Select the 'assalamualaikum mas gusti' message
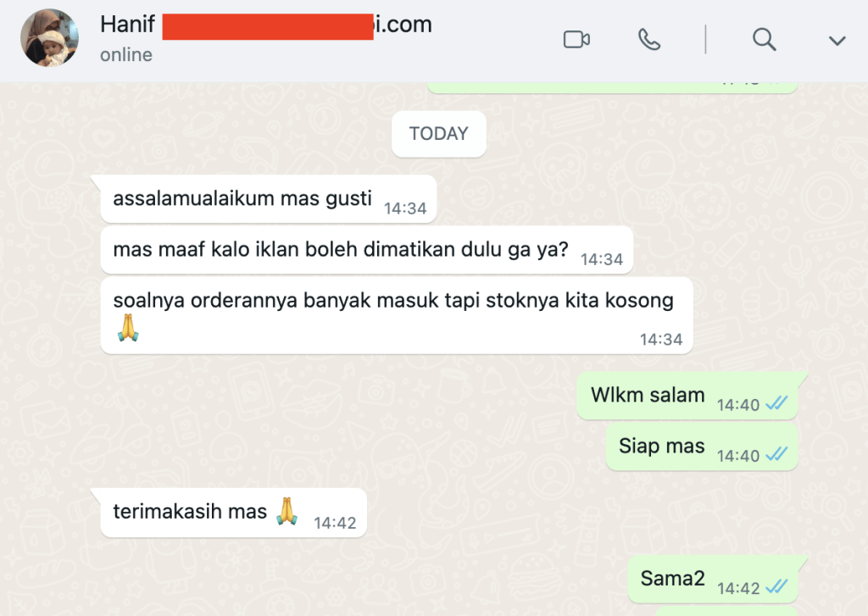This screenshot has height=616, width=868. point(269,199)
